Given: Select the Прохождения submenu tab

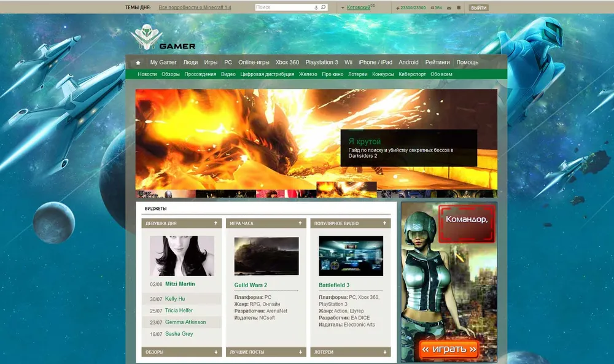Looking at the screenshot, I should click(x=200, y=74).
